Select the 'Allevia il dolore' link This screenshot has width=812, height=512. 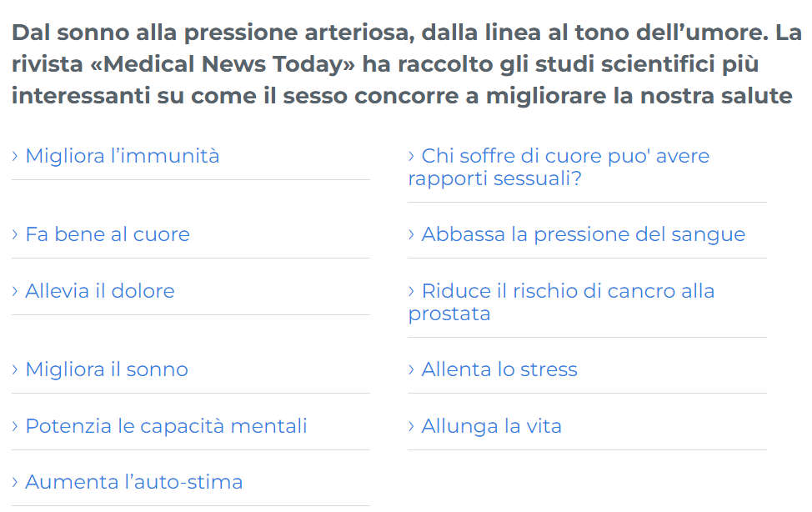pos(99,291)
